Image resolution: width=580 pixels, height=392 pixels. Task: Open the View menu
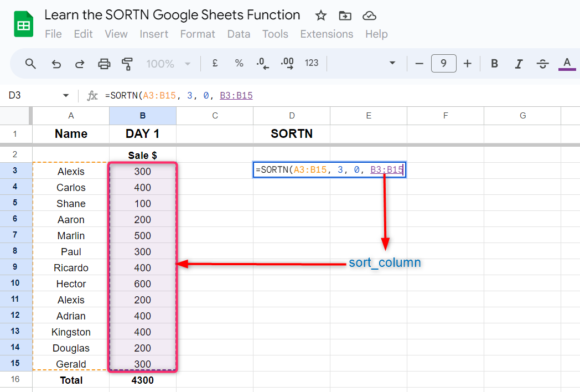click(116, 34)
